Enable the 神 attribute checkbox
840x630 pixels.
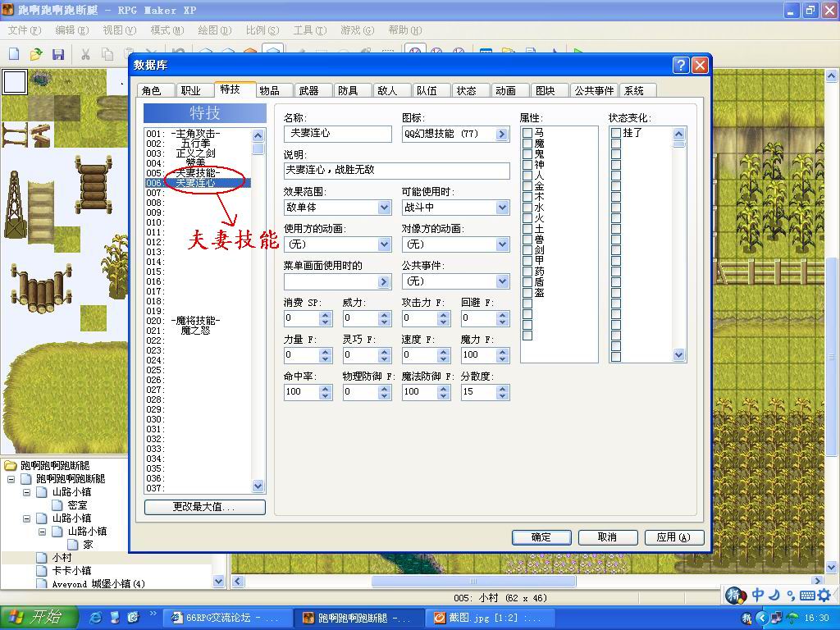tap(527, 164)
